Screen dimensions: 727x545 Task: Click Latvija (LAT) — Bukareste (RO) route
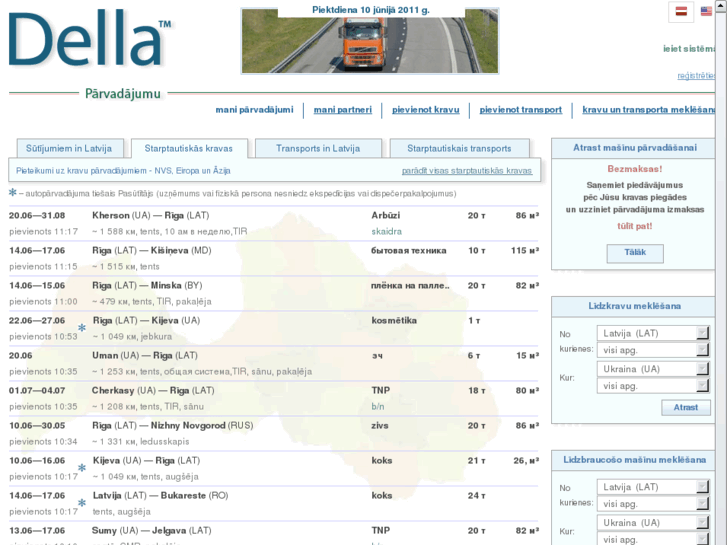click(x=160, y=496)
